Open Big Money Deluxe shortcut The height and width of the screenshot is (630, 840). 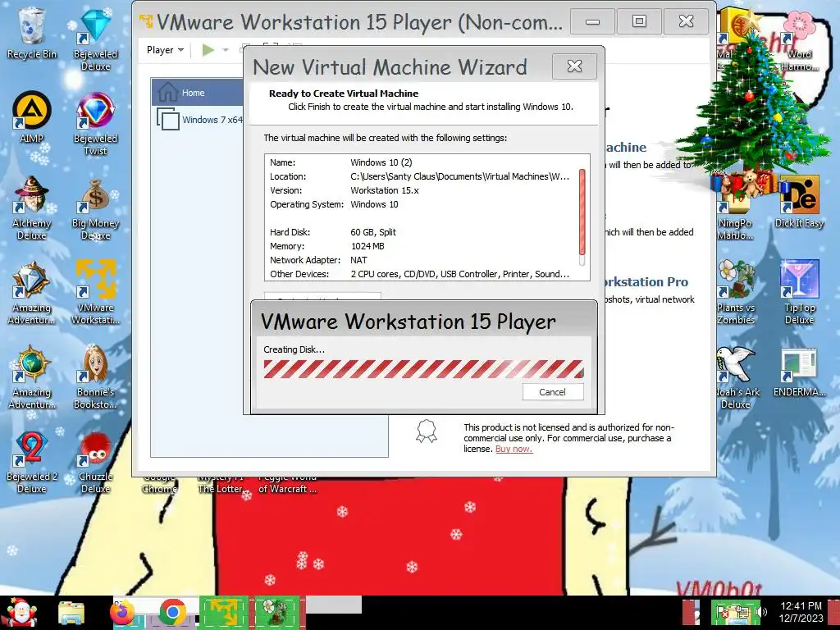[x=95, y=208]
